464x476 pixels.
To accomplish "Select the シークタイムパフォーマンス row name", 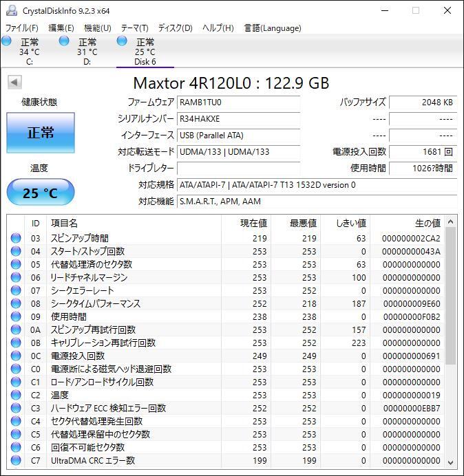I will click(96, 303).
